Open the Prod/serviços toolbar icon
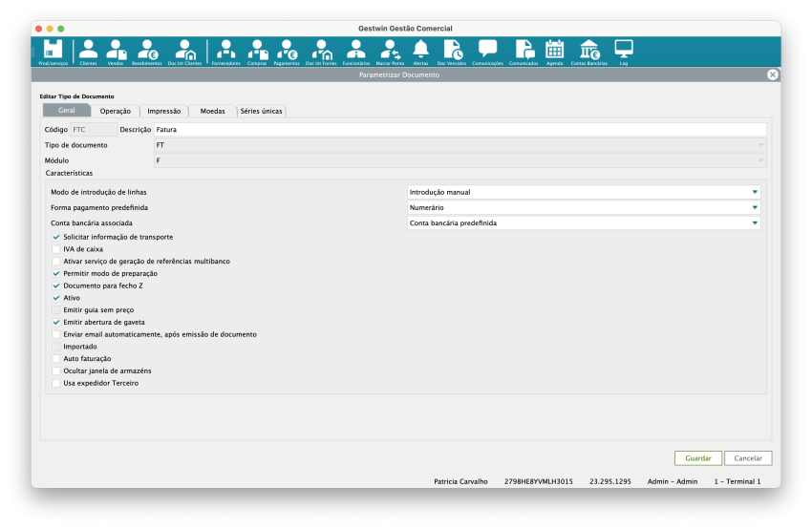Image resolution: width=812 pixels, height=529 pixels. [x=53, y=51]
